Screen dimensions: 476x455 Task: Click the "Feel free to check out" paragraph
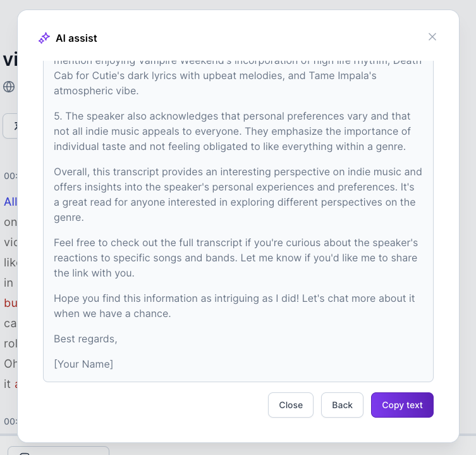tap(236, 258)
